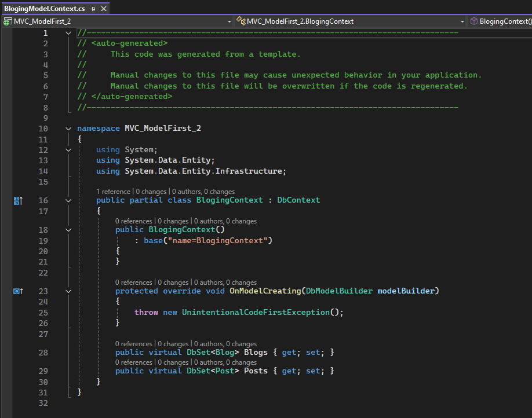Open the MVC_ModelFirst_2 project dropdown

[229, 21]
